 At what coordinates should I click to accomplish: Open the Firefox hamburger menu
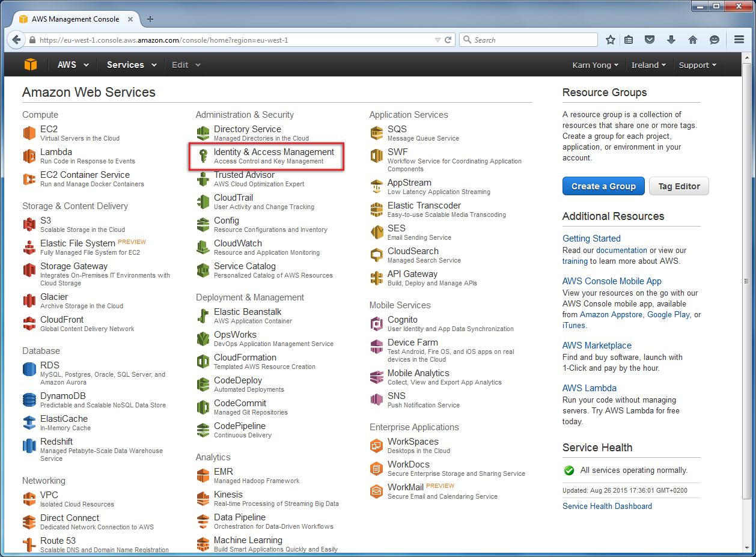[739, 40]
